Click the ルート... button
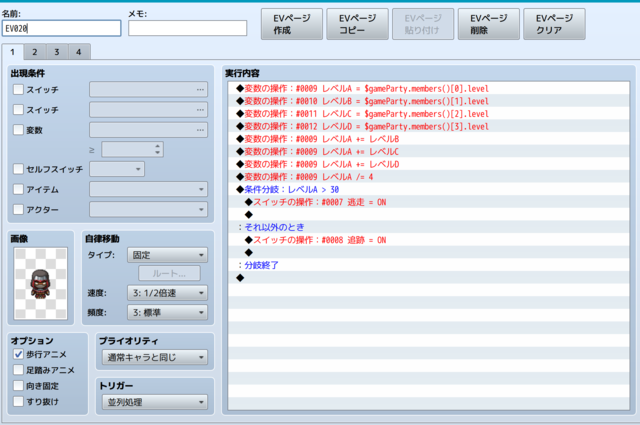 pyautogui.click(x=169, y=274)
